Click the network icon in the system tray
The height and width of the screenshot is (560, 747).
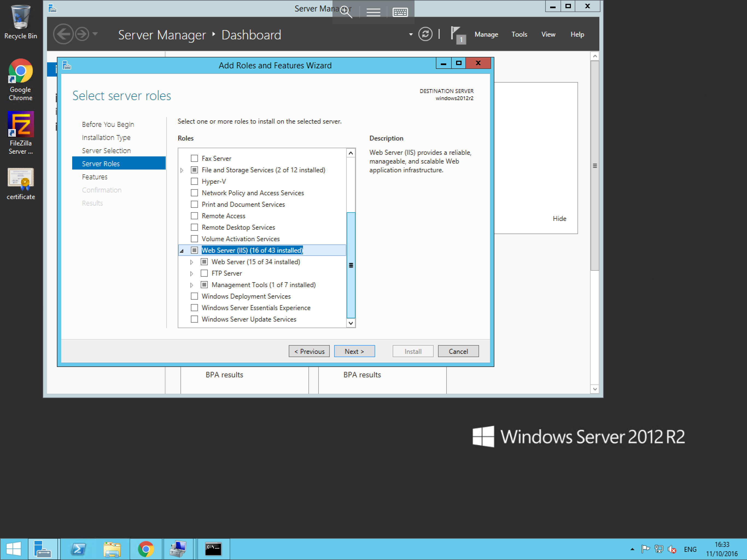(658, 549)
